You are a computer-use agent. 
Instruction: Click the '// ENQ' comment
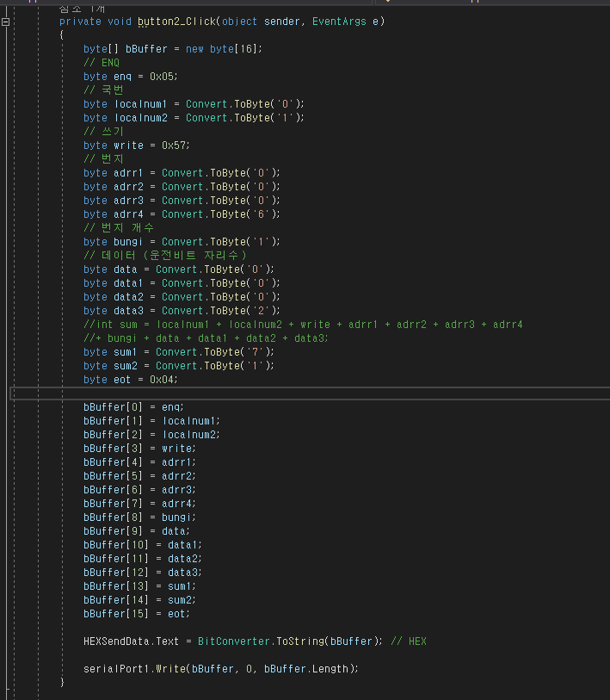(x=102, y=63)
